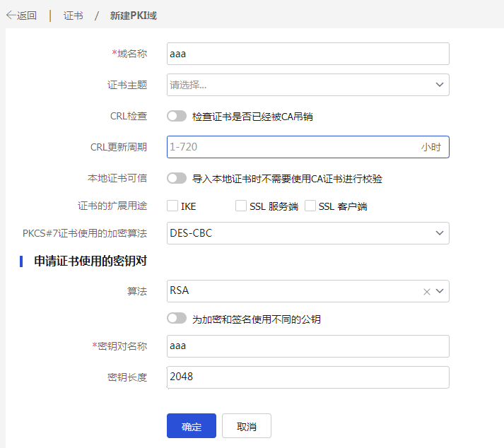
Task: Click the 取消 button
Action: pos(247,425)
